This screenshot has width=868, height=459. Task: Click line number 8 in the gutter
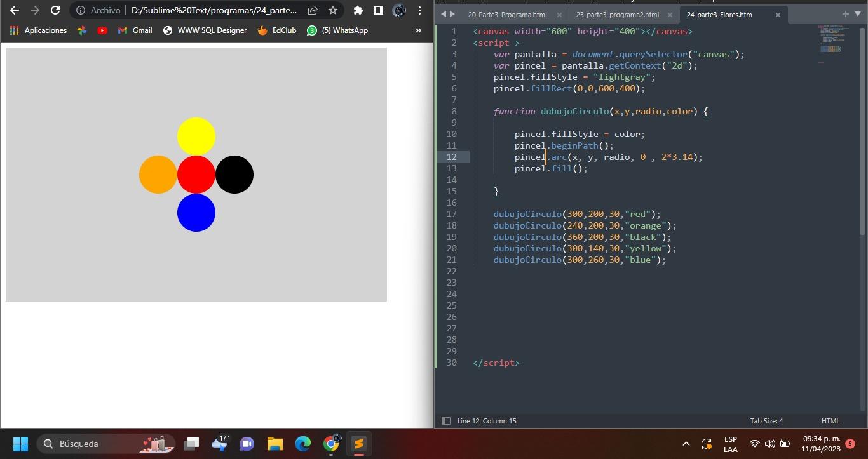454,111
